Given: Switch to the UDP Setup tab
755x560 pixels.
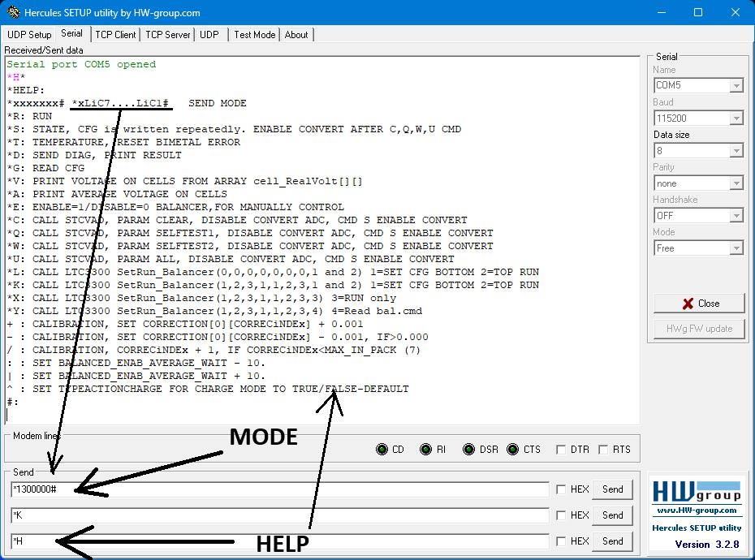Looking at the screenshot, I should coord(29,35).
